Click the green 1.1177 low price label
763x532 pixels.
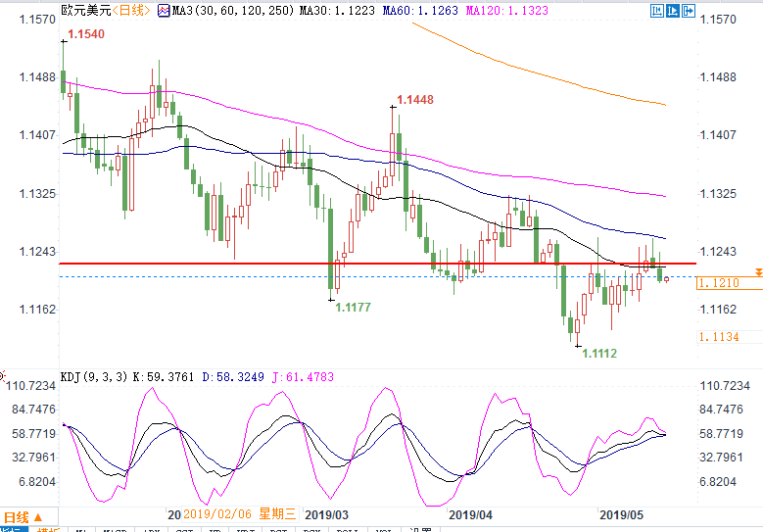354,308
